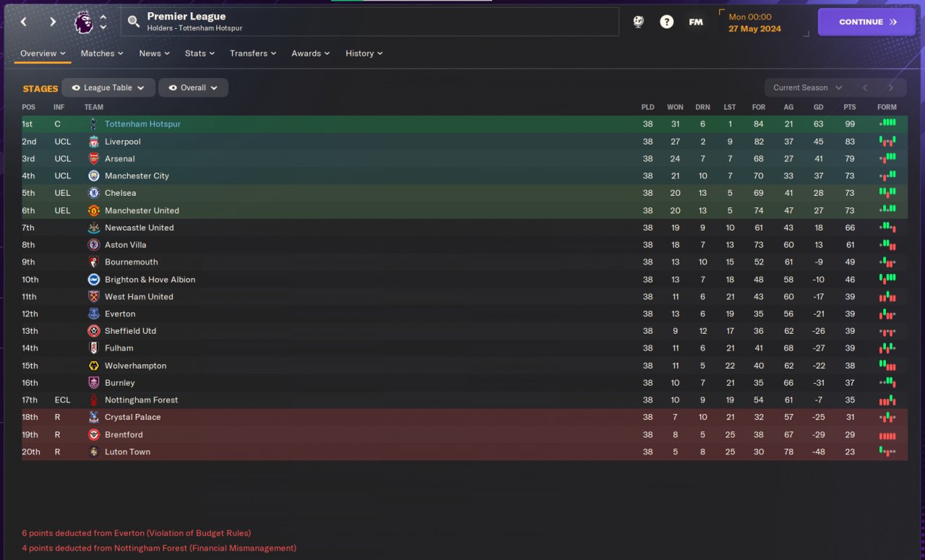This screenshot has width=925, height=560.
Task: Expand the Transfers dropdown menu
Action: [253, 53]
